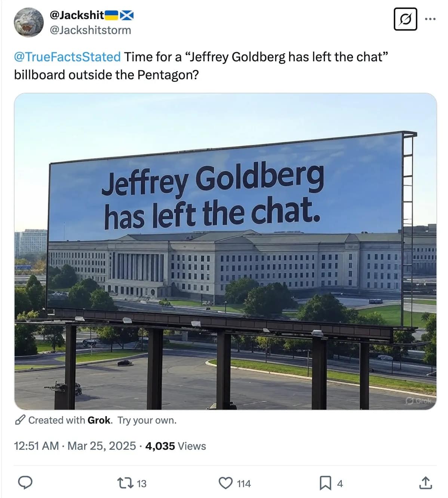Bookmark the post via bookmark icon
The image size is (448, 498).
coord(326,483)
